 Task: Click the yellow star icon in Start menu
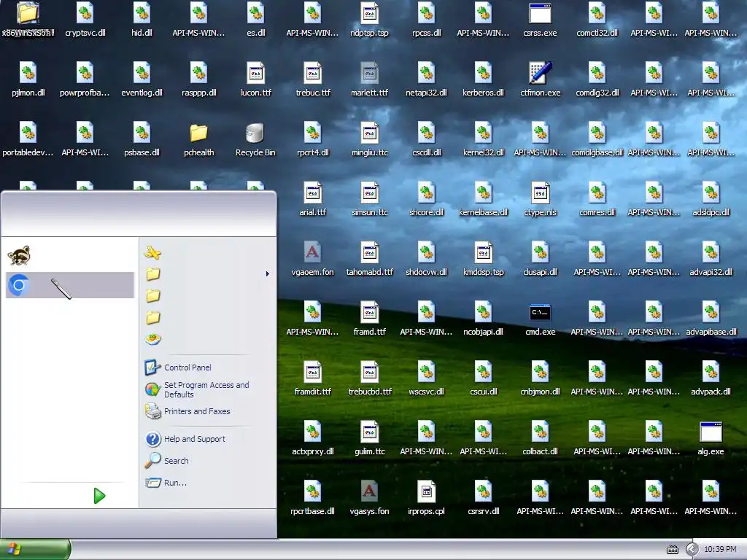[x=152, y=252]
